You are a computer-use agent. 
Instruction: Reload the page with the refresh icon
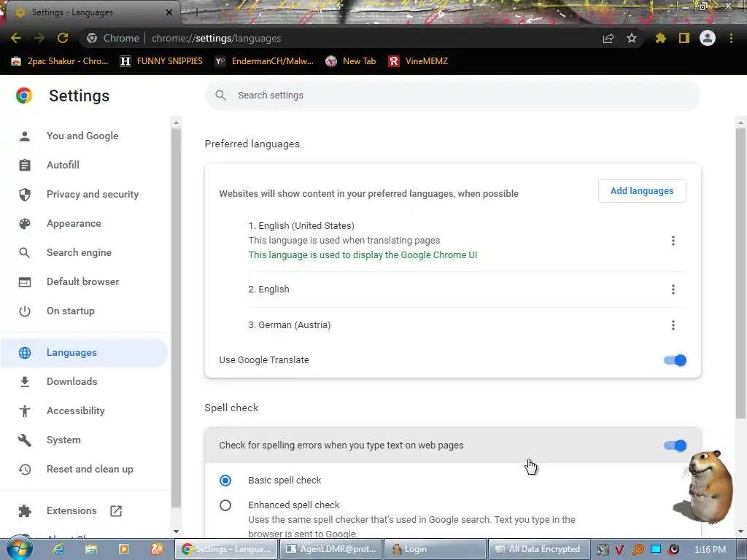tap(63, 38)
